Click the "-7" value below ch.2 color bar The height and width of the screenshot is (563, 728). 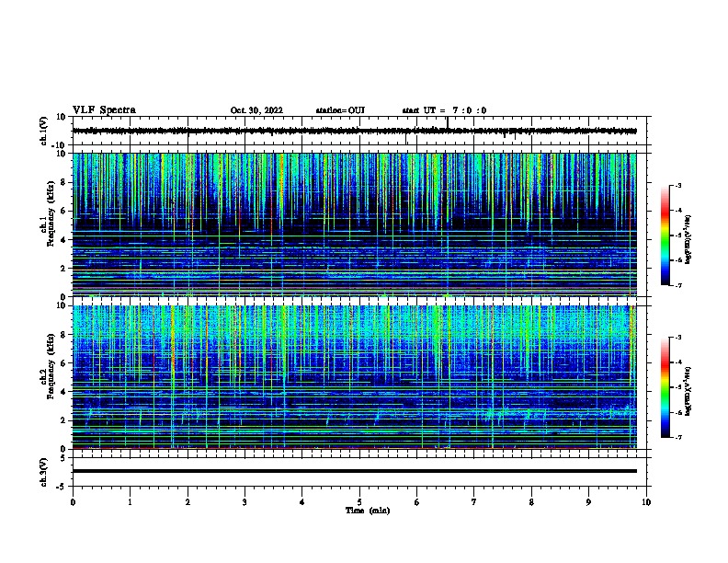(x=678, y=437)
